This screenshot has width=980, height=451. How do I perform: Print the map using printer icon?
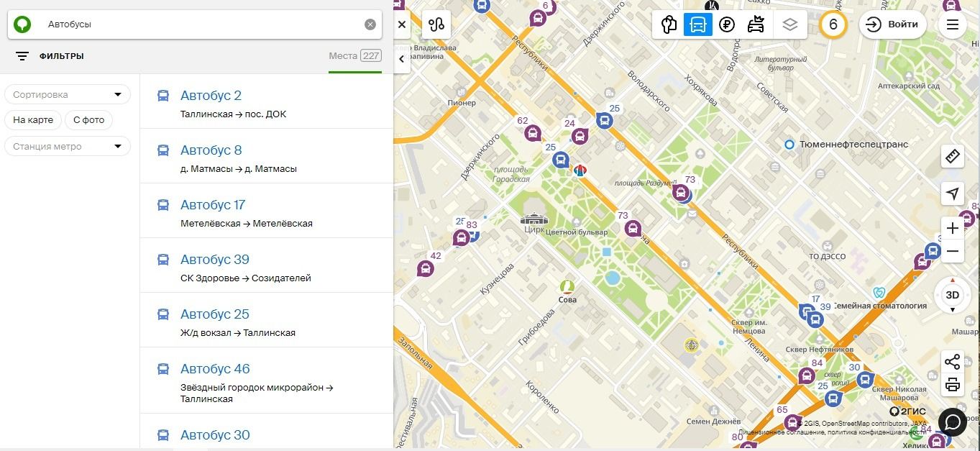953,384
